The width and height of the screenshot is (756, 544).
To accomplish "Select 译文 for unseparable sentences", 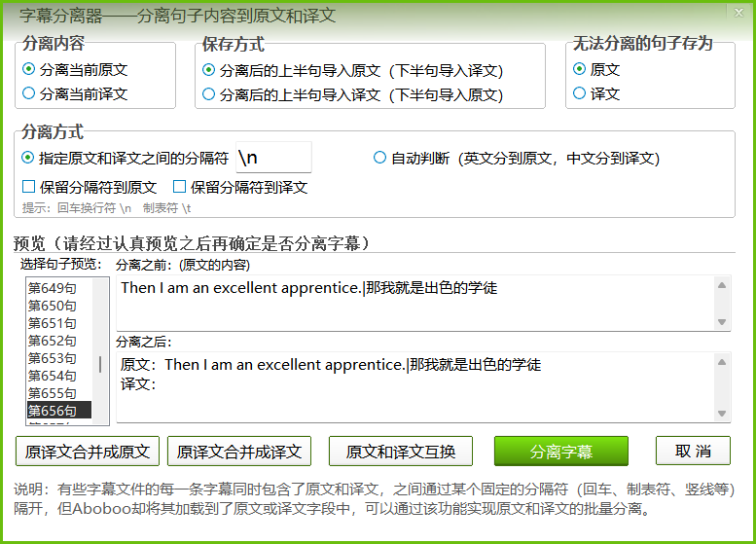I will coord(580,93).
